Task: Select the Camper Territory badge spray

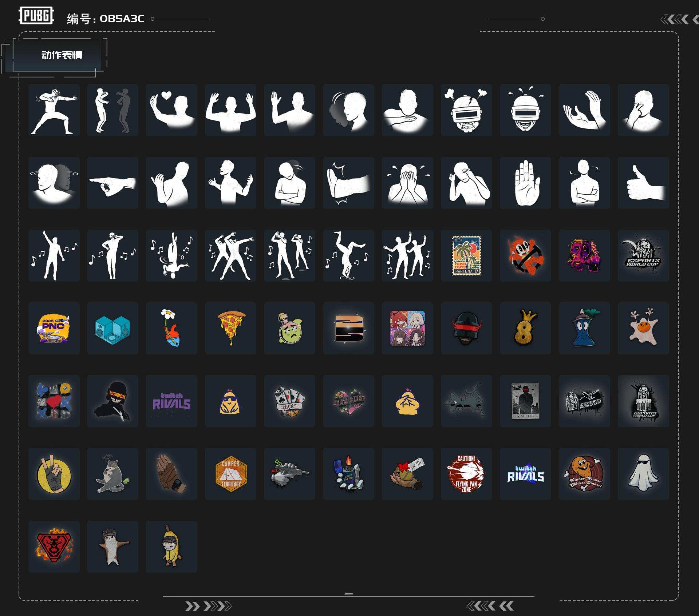Action: [x=230, y=473]
